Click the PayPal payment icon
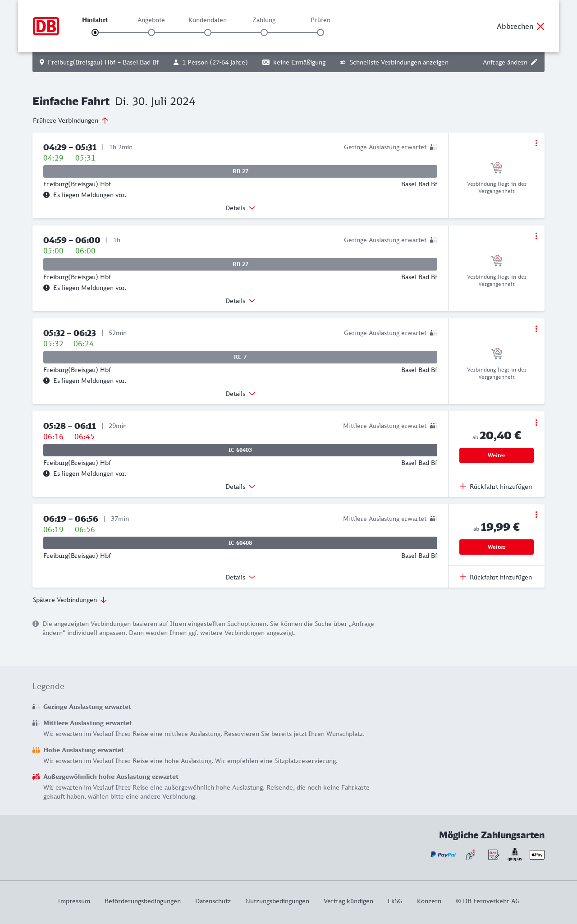 pyautogui.click(x=443, y=855)
